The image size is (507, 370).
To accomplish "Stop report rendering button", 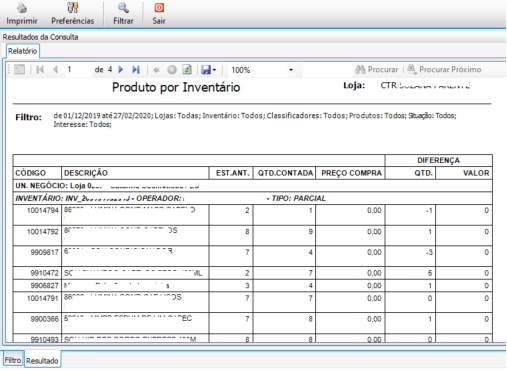I will tap(172, 70).
